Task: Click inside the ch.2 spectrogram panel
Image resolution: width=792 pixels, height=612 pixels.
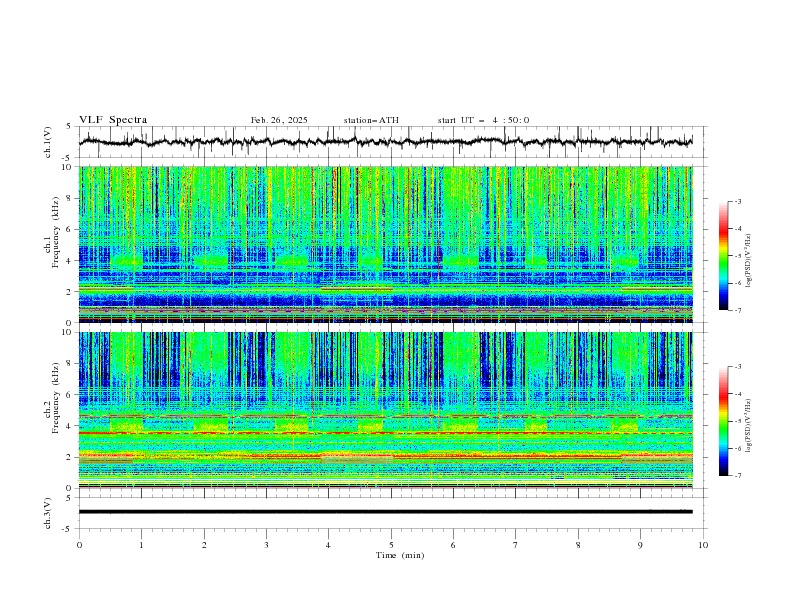Action: click(x=385, y=410)
